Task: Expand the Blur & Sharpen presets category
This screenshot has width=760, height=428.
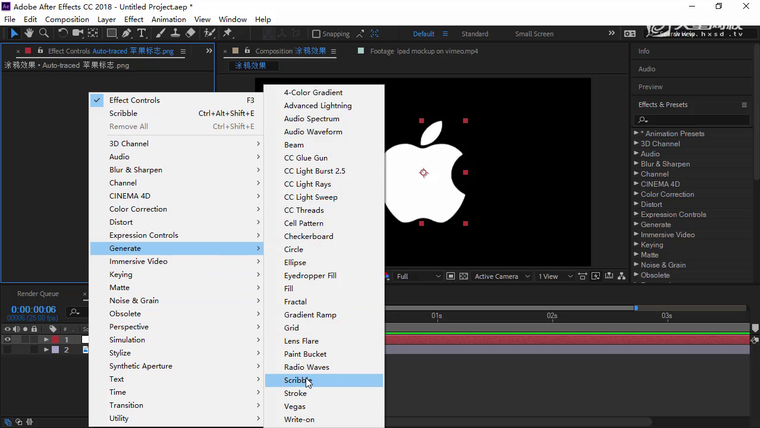Action: 636,164
